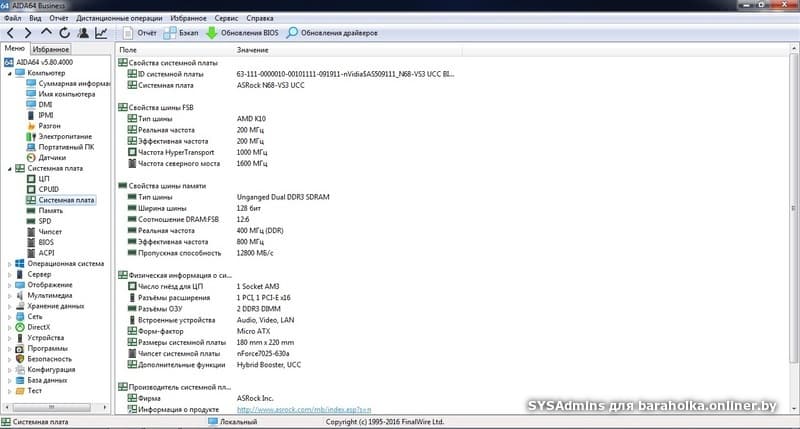Expand the Мультимедиа tree node

click(x=9, y=295)
